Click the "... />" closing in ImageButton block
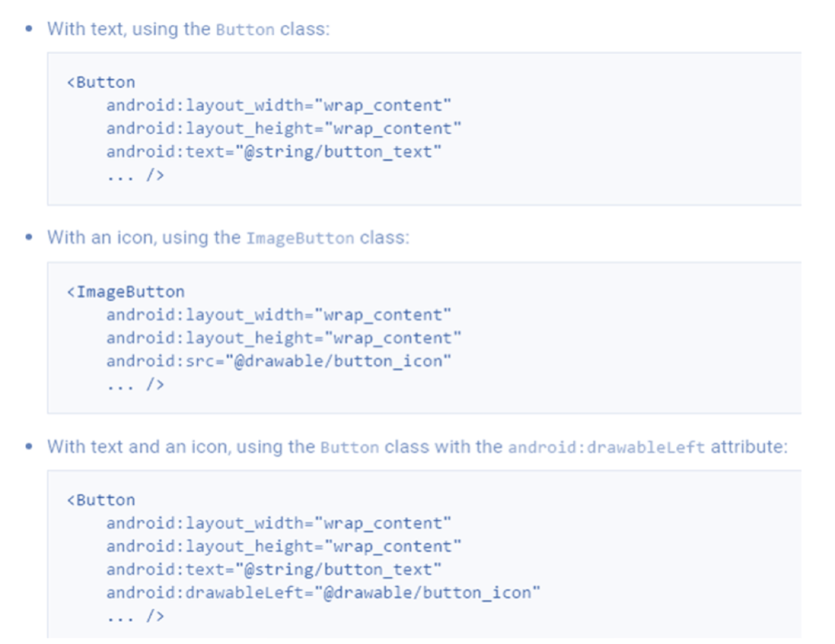835x644 pixels. pos(135,385)
